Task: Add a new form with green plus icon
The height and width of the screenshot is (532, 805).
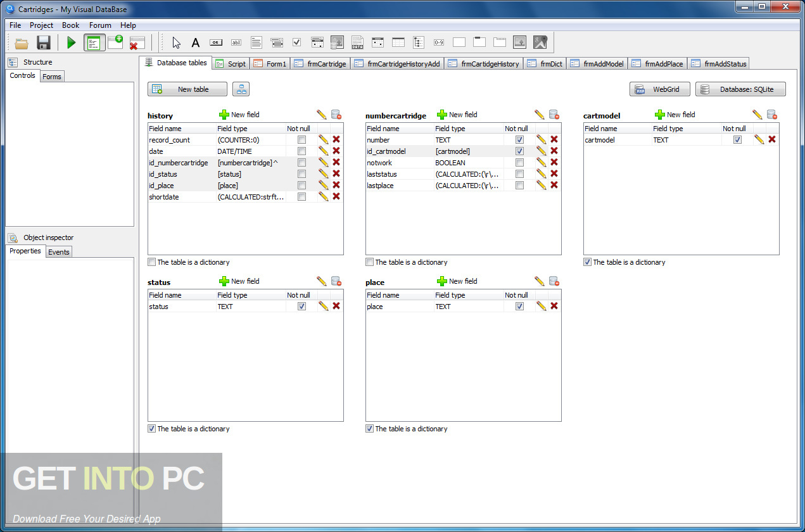Action: click(x=115, y=42)
